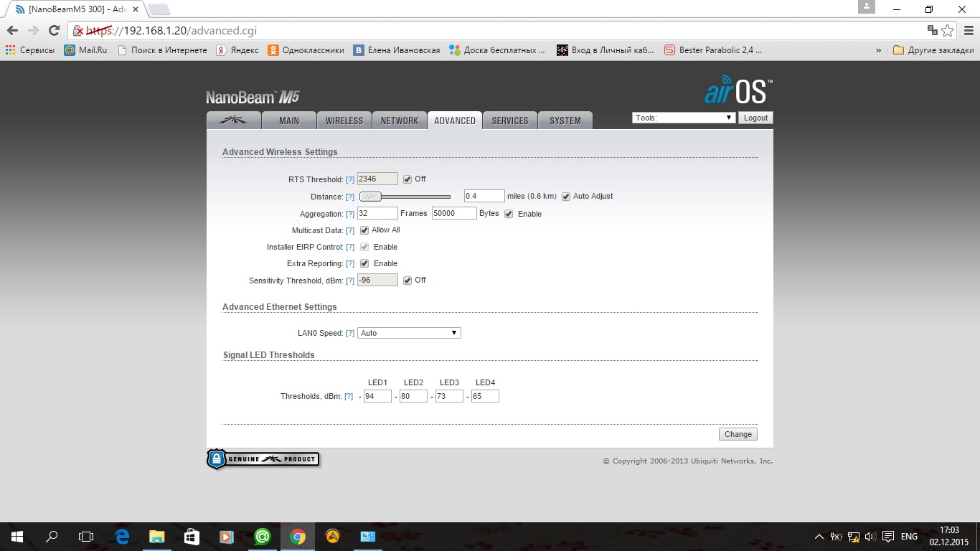
Task: Launch Microsoft Edge from taskbar
Action: click(x=122, y=537)
